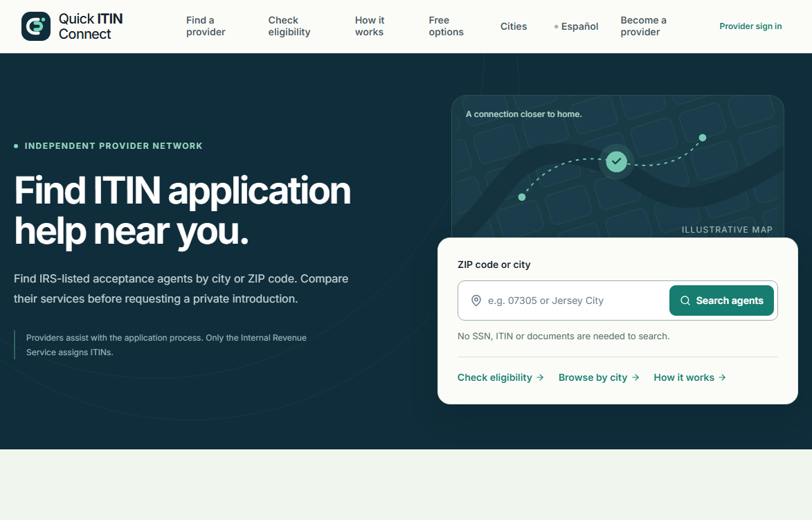The width and height of the screenshot is (812, 520).
Task: Click the 'A connection closer to home.' caption
Action: click(523, 114)
